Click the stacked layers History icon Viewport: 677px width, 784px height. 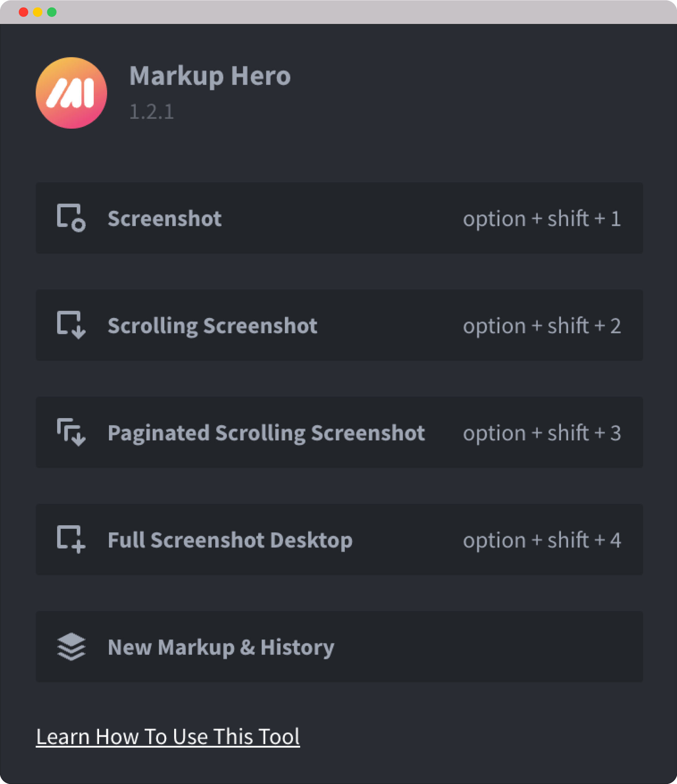pyautogui.click(x=71, y=647)
